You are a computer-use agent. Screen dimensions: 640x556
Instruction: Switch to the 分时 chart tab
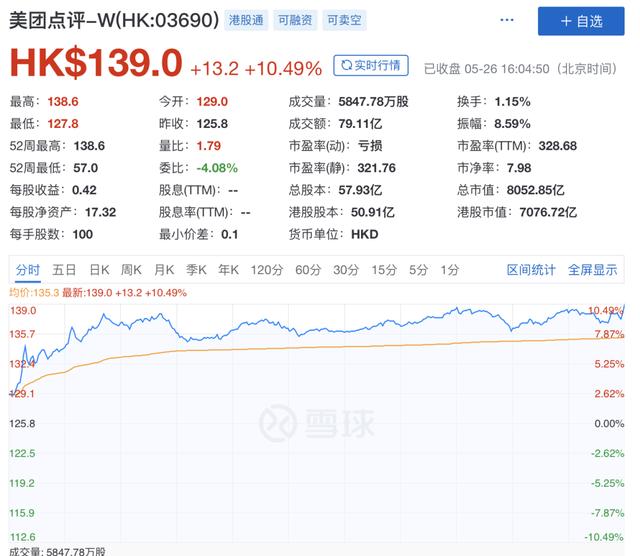[28, 270]
